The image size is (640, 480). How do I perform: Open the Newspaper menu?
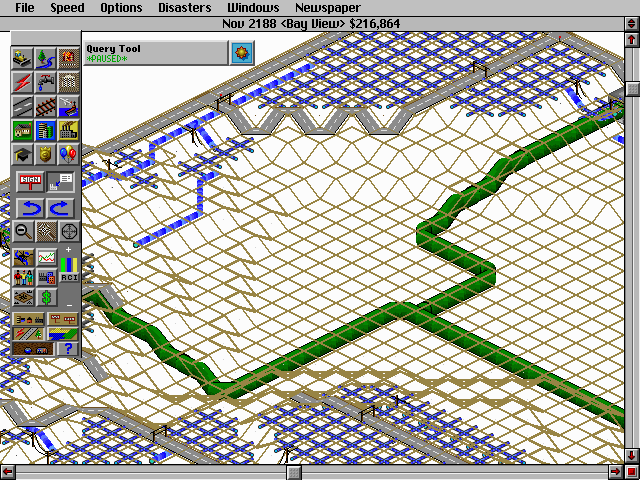coord(328,8)
